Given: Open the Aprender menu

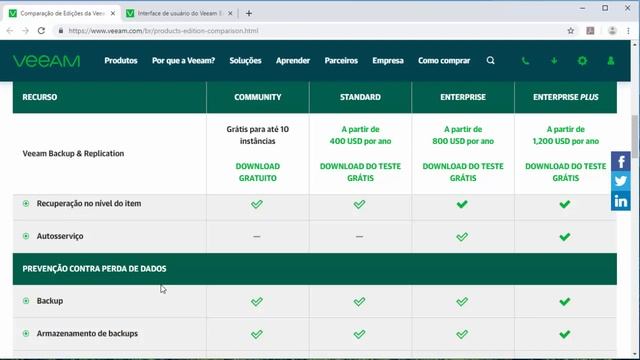Looking at the screenshot, I should [x=293, y=60].
